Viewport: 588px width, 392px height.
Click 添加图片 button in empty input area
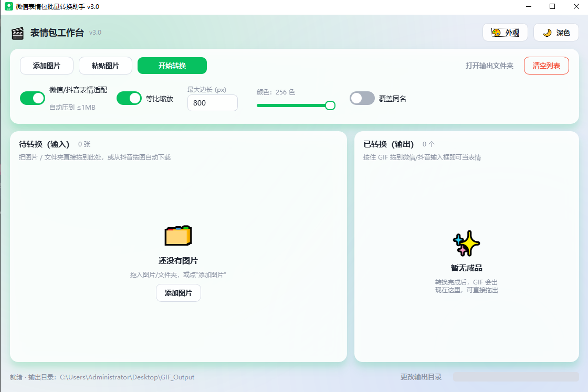pos(178,293)
